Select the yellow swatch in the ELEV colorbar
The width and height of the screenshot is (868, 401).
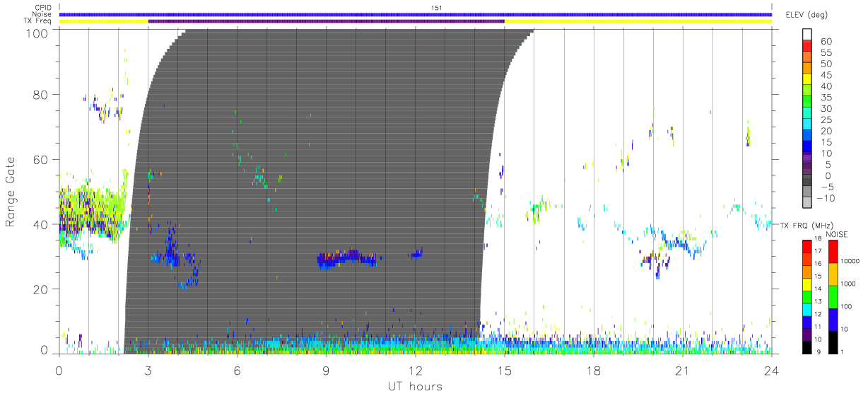pos(807,80)
